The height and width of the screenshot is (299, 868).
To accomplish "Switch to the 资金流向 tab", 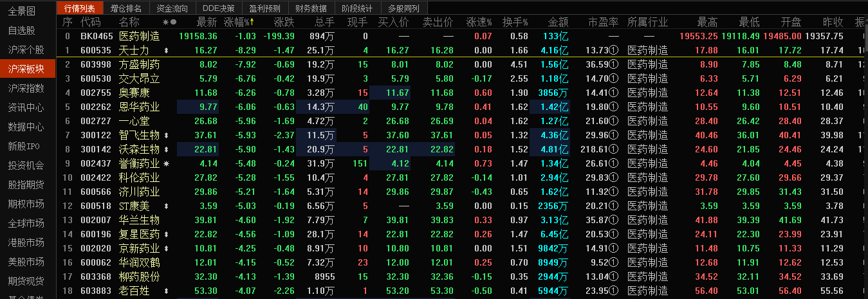I will [x=172, y=8].
